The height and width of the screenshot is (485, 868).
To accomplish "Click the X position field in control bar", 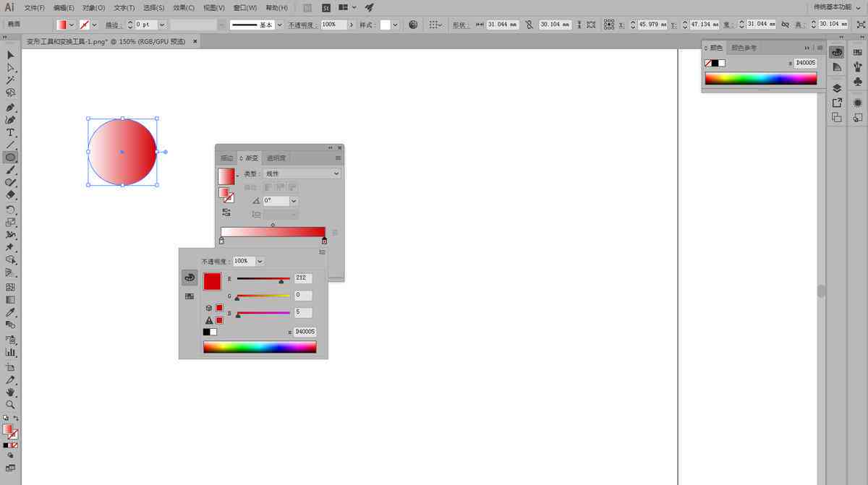I will 652,25.
